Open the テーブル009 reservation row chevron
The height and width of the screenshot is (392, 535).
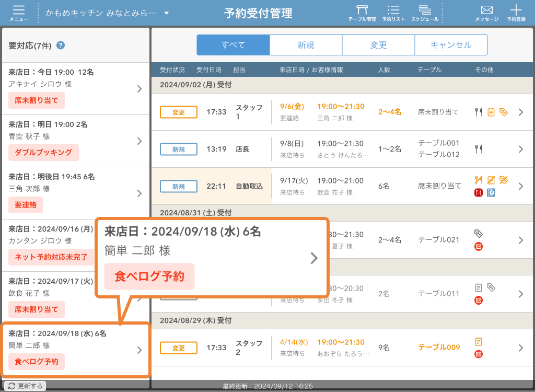click(x=521, y=348)
